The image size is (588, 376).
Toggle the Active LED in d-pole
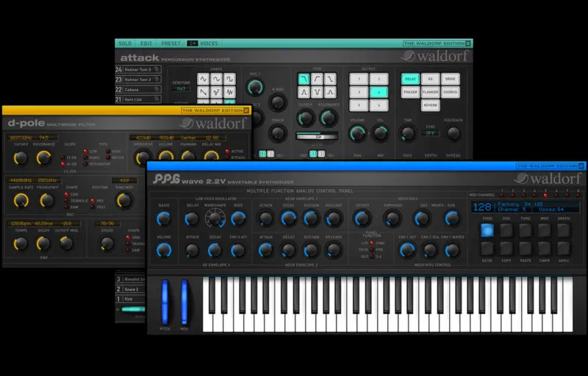tap(227, 152)
